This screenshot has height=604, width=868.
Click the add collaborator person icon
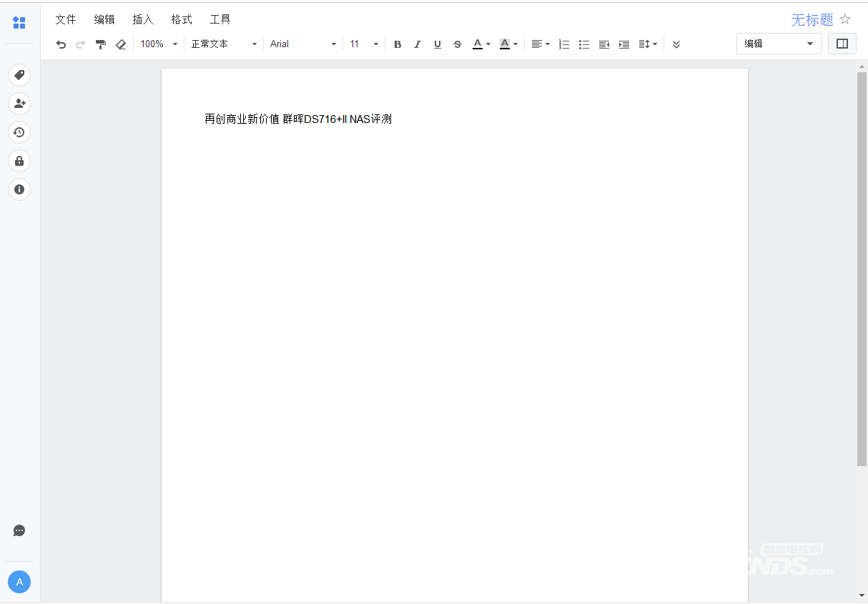point(19,104)
